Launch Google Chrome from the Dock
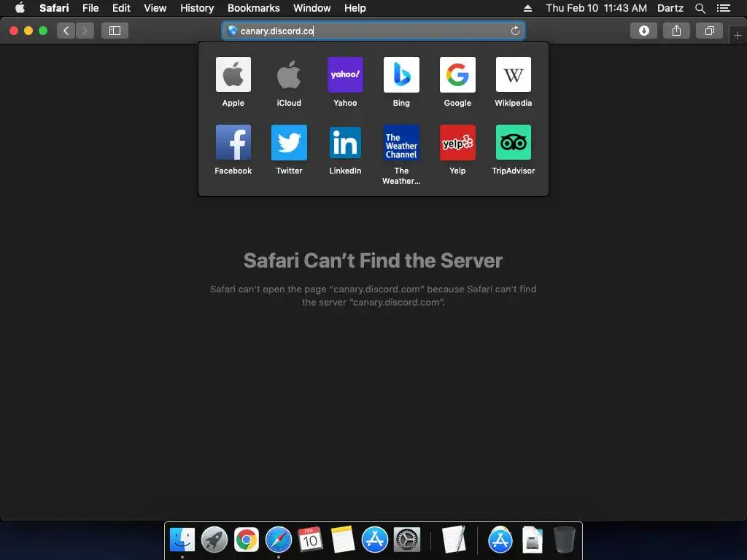Viewport: 747px width, 560px height. 247,540
